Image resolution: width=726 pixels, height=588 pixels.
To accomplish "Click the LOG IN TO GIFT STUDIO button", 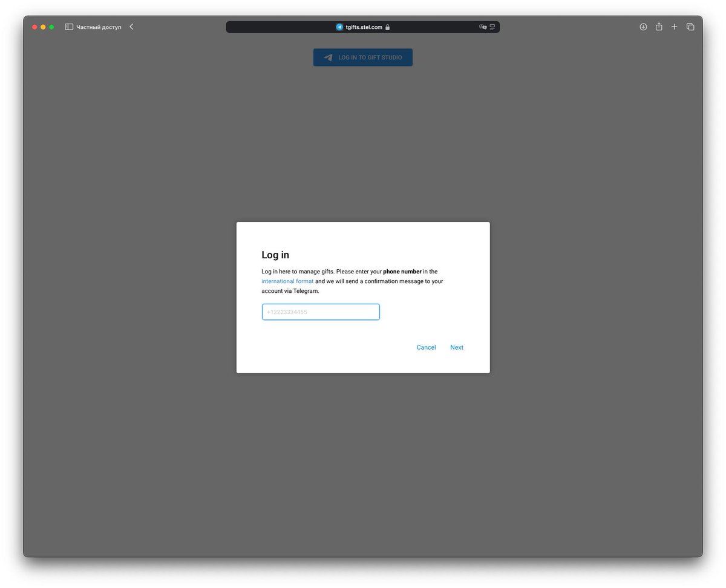I will [362, 57].
